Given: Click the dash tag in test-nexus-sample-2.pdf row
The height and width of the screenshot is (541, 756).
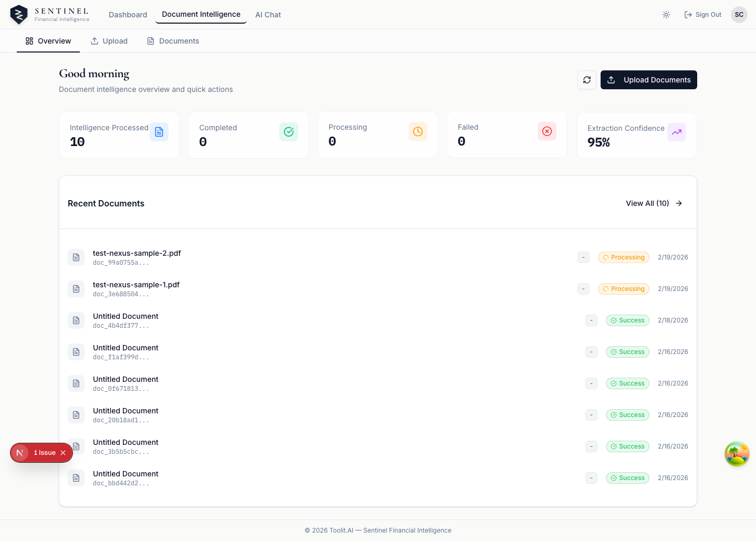Looking at the screenshot, I should point(583,257).
